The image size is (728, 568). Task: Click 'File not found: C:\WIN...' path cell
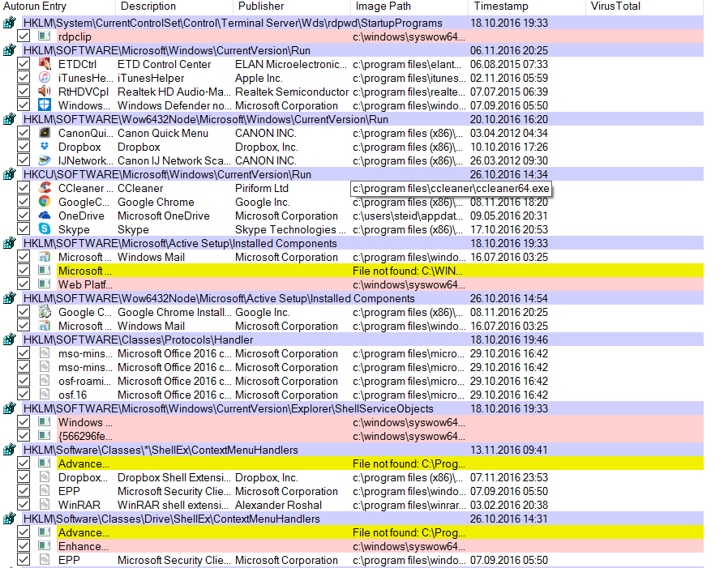408,271
